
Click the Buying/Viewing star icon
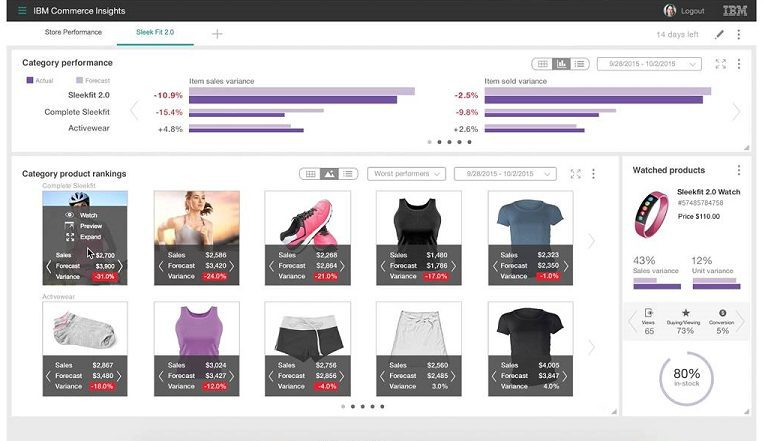click(x=685, y=313)
